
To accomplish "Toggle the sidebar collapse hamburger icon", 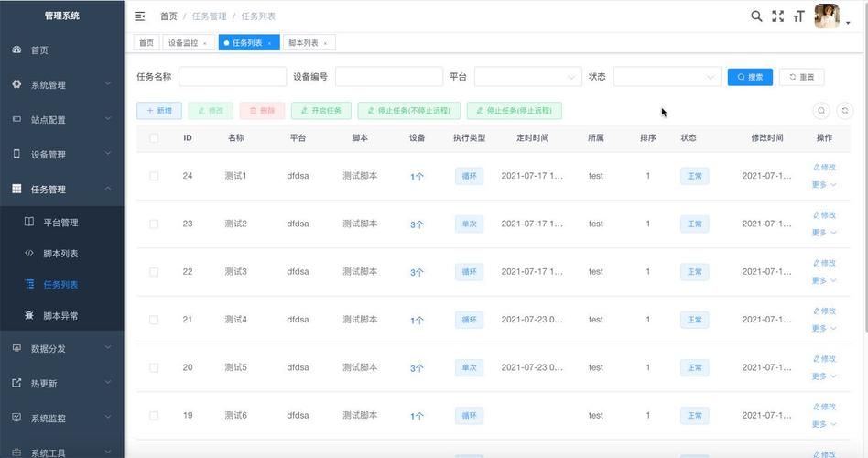I will point(140,16).
